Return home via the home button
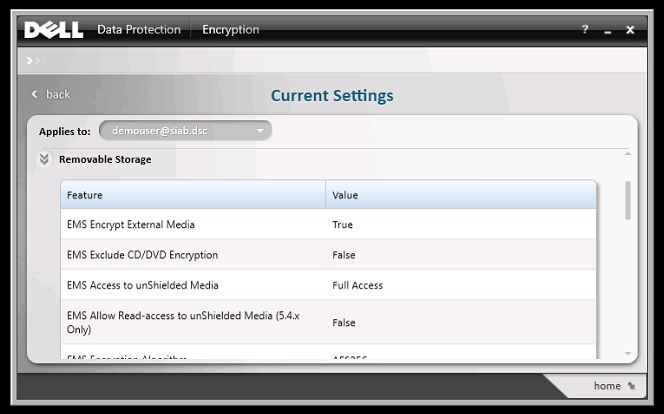This screenshot has height=414, width=664. coord(614,386)
